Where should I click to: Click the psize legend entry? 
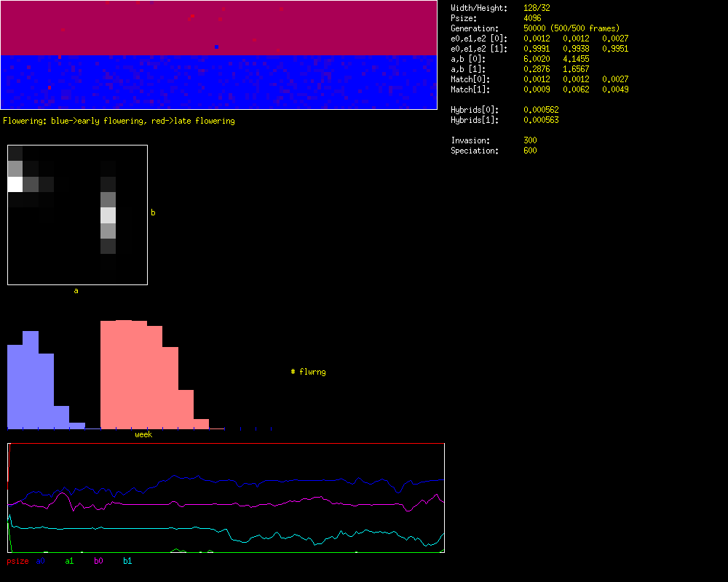click(17, 561)
